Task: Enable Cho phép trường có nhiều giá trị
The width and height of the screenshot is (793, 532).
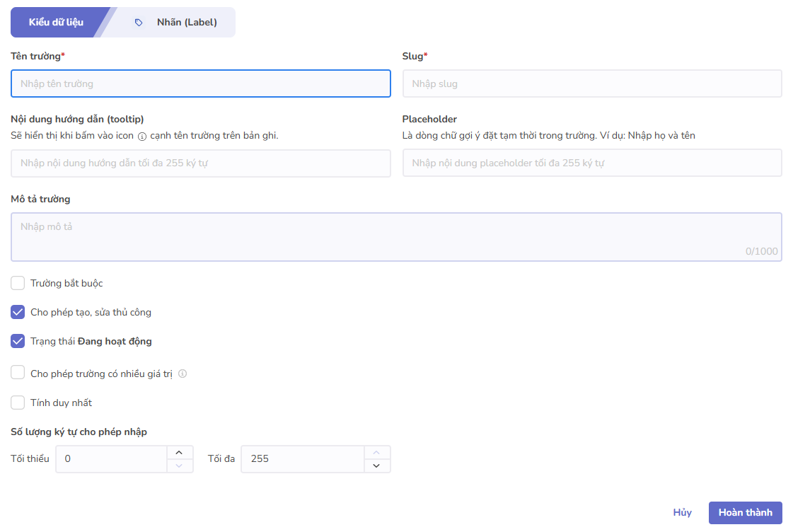Action: click(18, 373)
